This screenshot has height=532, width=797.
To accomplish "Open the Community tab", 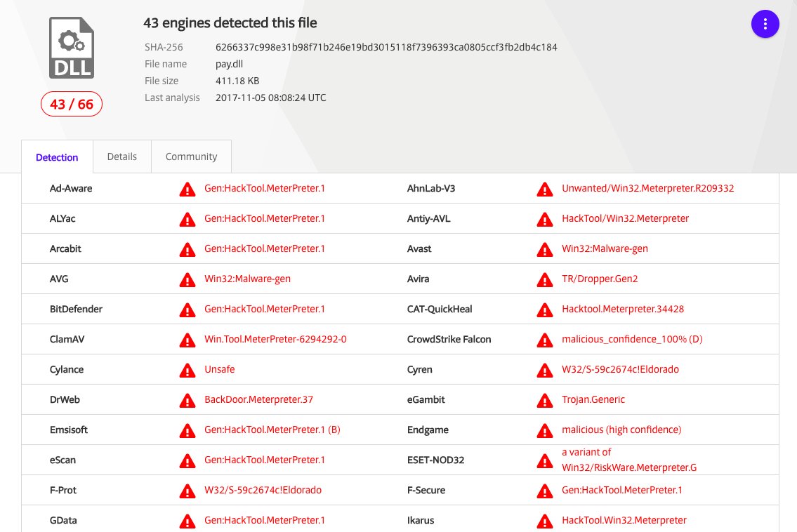I will [x=191, y=157].
